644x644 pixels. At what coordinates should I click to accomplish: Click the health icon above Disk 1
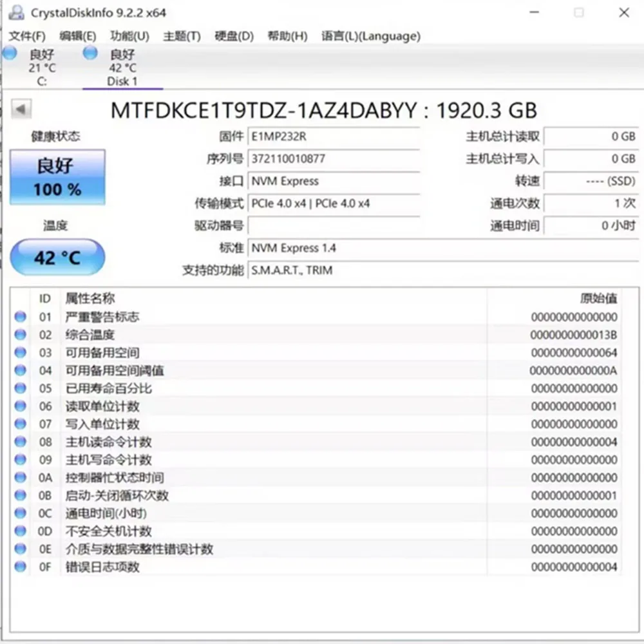click(90, 53)
